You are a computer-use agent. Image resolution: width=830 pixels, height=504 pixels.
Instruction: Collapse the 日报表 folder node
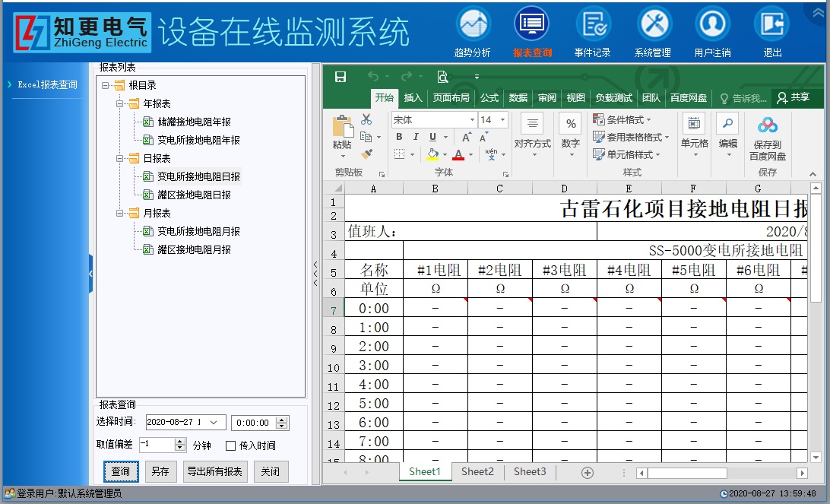pos(119,158)
